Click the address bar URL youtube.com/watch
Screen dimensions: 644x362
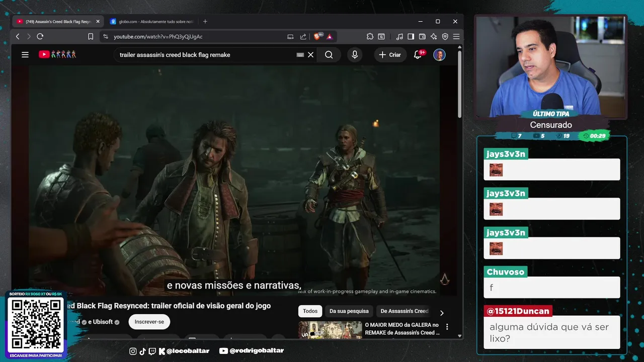tap(158, 37)
